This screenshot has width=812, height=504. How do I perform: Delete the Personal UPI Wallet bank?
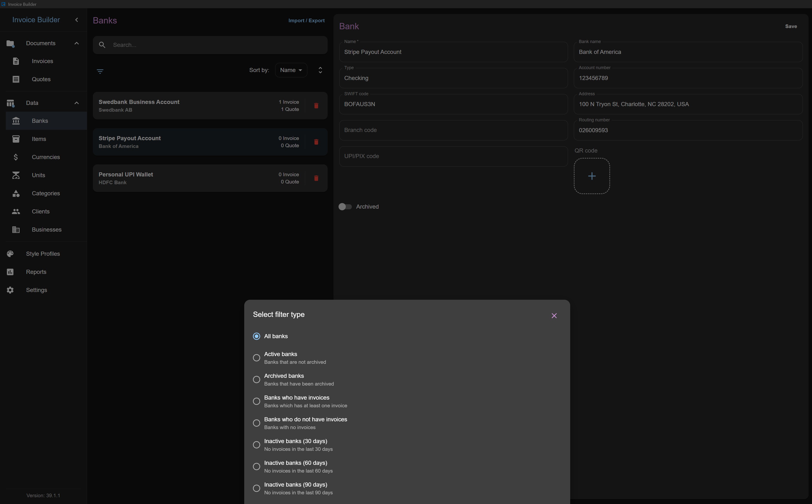[x=316, y=178]
